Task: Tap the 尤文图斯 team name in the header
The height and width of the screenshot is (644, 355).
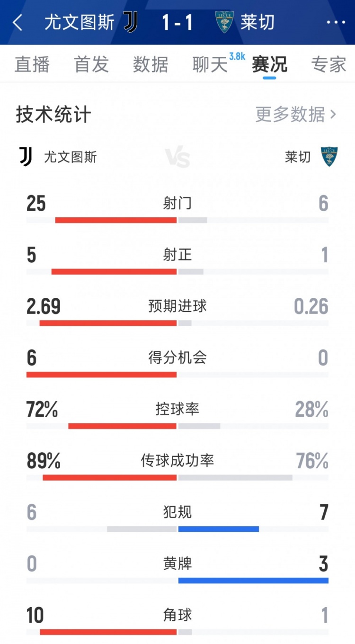Action: tap(80, 22)
